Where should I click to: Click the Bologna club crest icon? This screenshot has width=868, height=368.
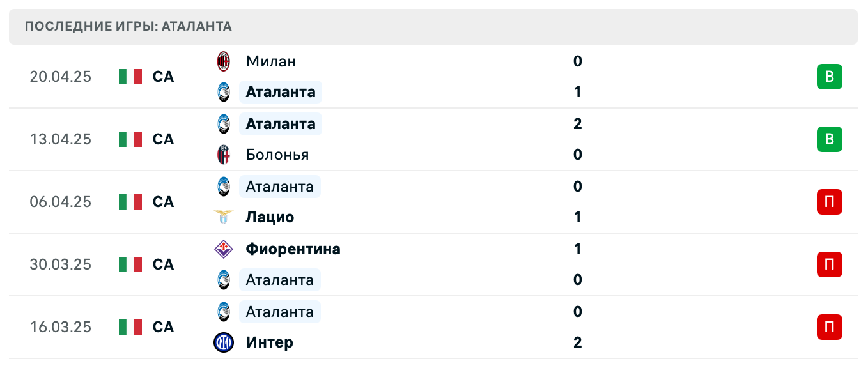click(223, 155)
